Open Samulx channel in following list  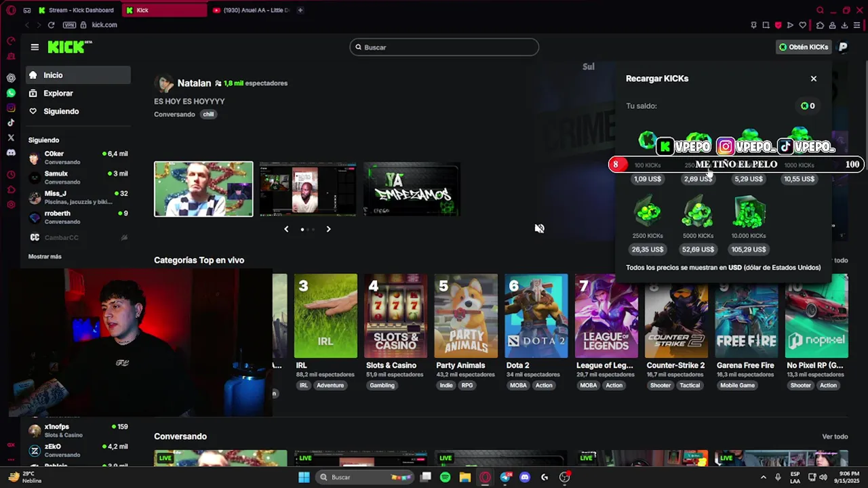point(78,178)
